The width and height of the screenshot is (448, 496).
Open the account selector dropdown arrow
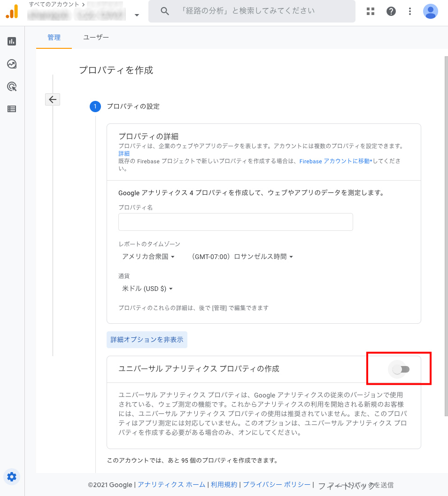click(x=137, y=15)
